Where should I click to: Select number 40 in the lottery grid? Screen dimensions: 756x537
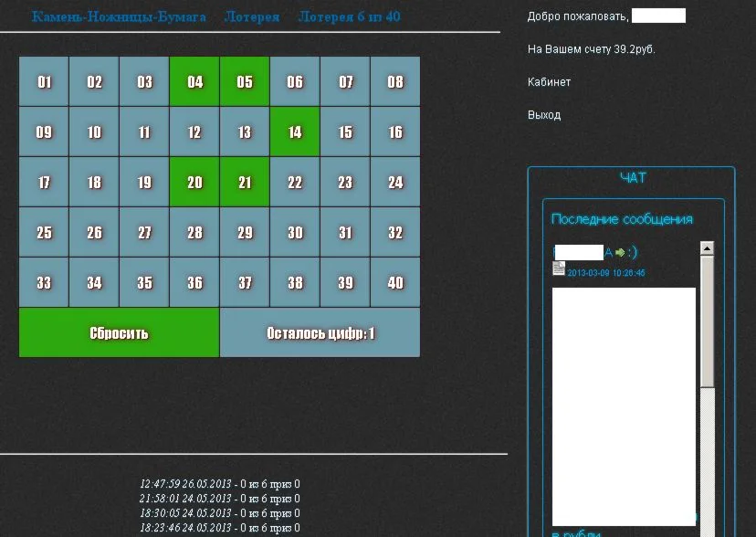pyautogui.click(x=394, y=282)
